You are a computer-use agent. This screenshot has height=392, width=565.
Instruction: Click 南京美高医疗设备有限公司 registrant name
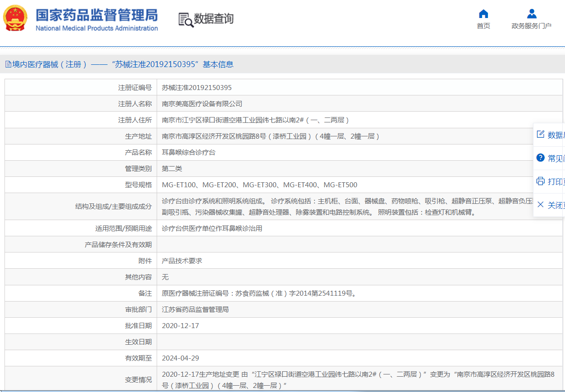202,104
